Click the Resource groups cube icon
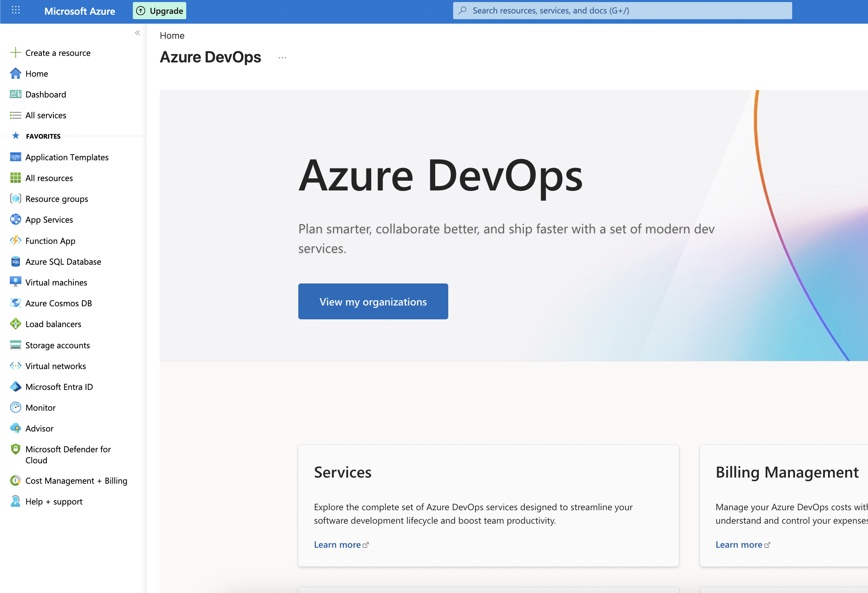Screen dimensions: 868x593 point(15,199)
